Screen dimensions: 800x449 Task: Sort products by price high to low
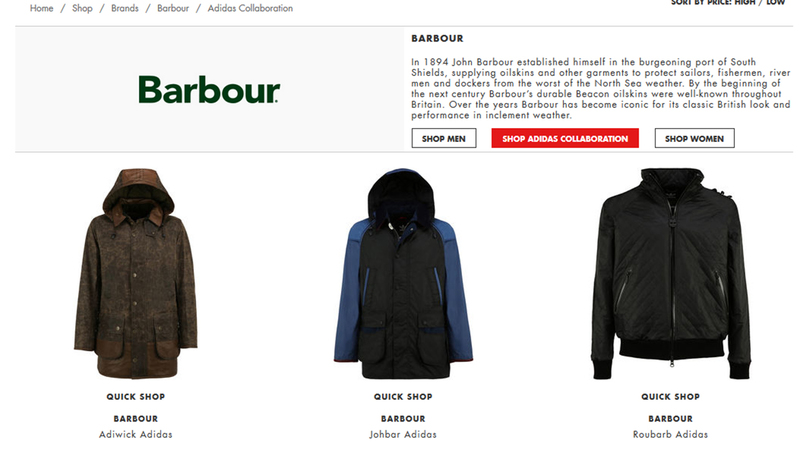tap(728, 3)
